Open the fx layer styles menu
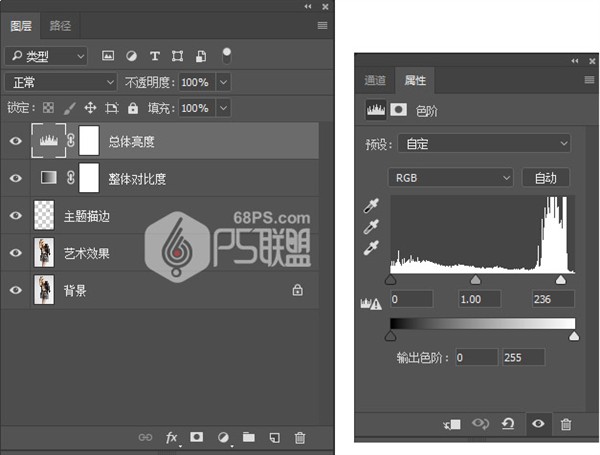Image resolution: width=600 pixels, height=455 pixels. [x=172, y=437]
